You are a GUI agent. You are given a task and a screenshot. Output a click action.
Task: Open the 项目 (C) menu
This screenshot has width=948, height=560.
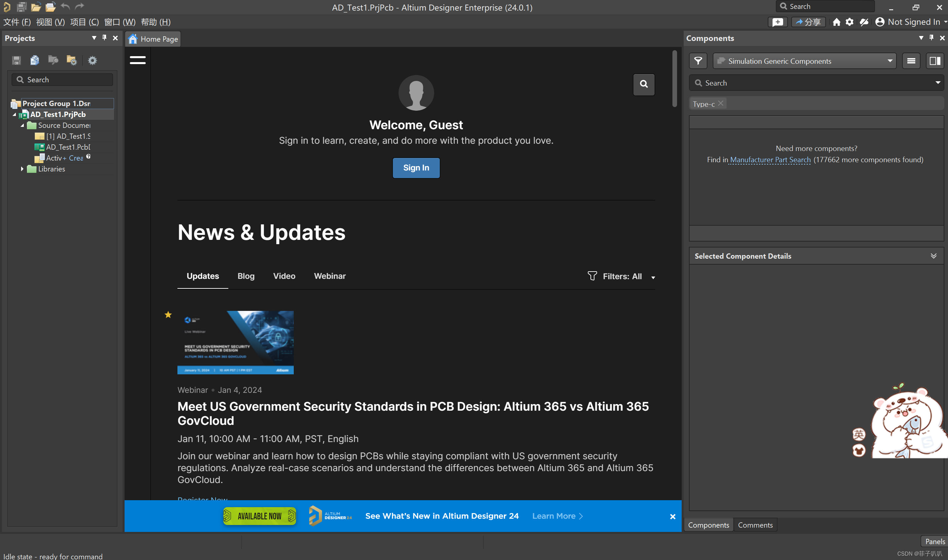(x=85, y=22)
